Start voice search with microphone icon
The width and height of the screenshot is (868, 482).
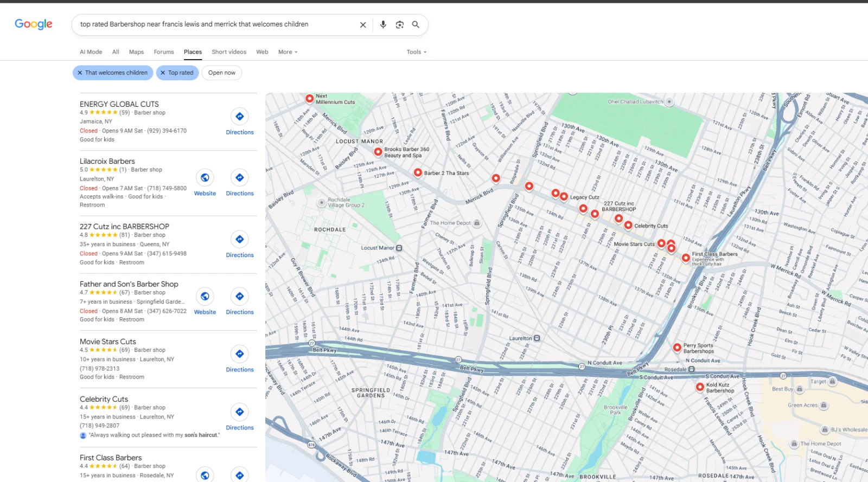pos(383,24)
